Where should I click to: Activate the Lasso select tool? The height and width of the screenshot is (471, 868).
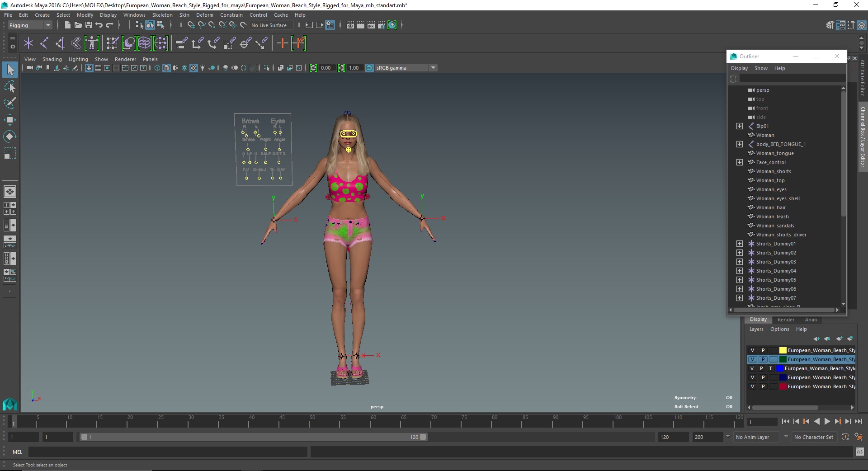(10, 86)
